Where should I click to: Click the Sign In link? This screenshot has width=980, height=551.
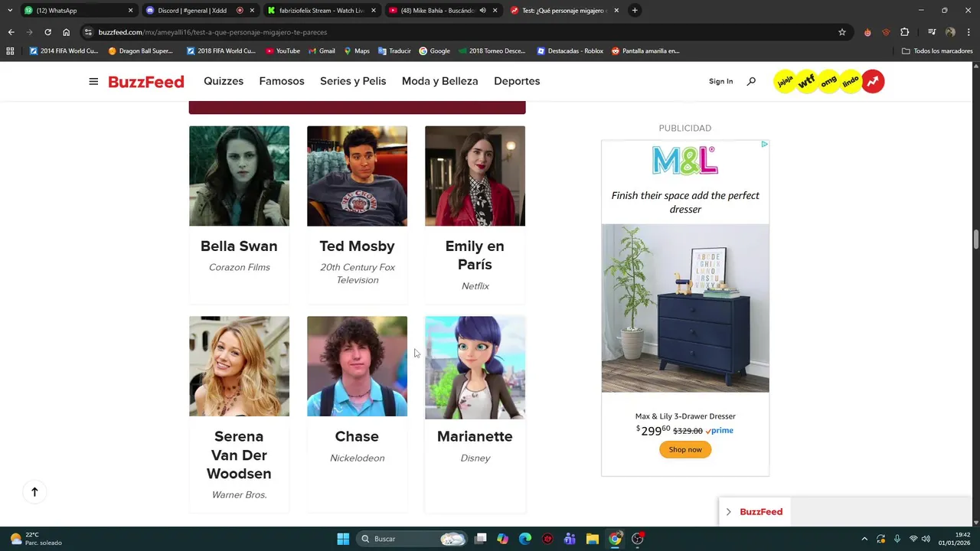[x=720, y=81]
